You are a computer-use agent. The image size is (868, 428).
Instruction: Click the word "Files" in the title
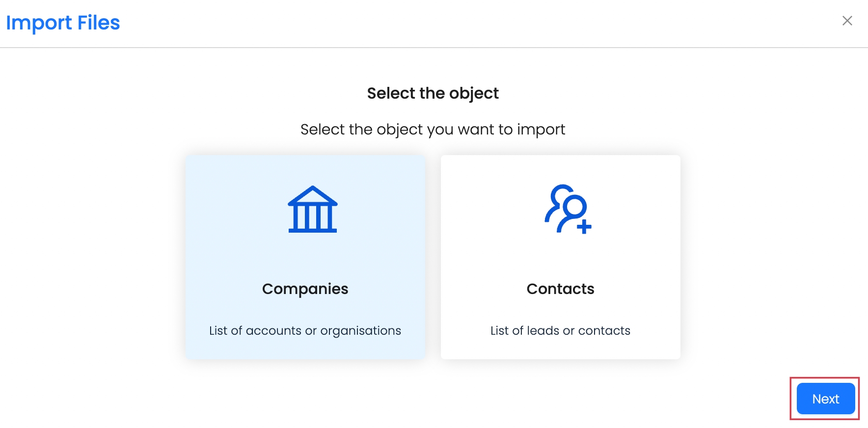pyautogui.click(x=98, y=23)
